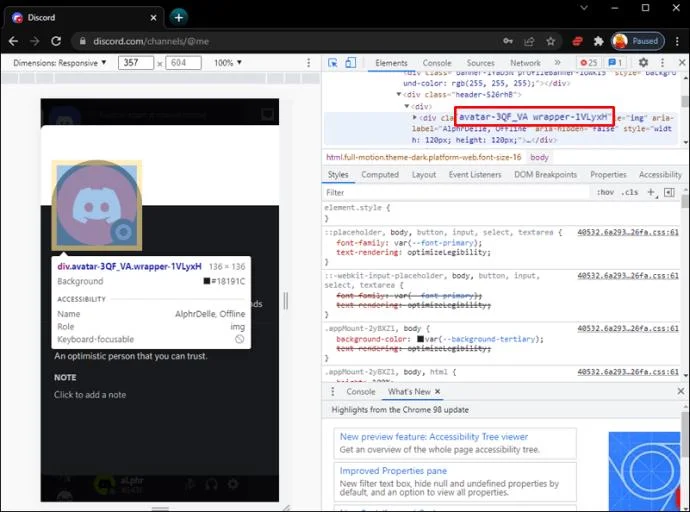The height and width of the screenshot is (512, 690).
Task: Click the width field showing 357
Action: tap(136, 62)
